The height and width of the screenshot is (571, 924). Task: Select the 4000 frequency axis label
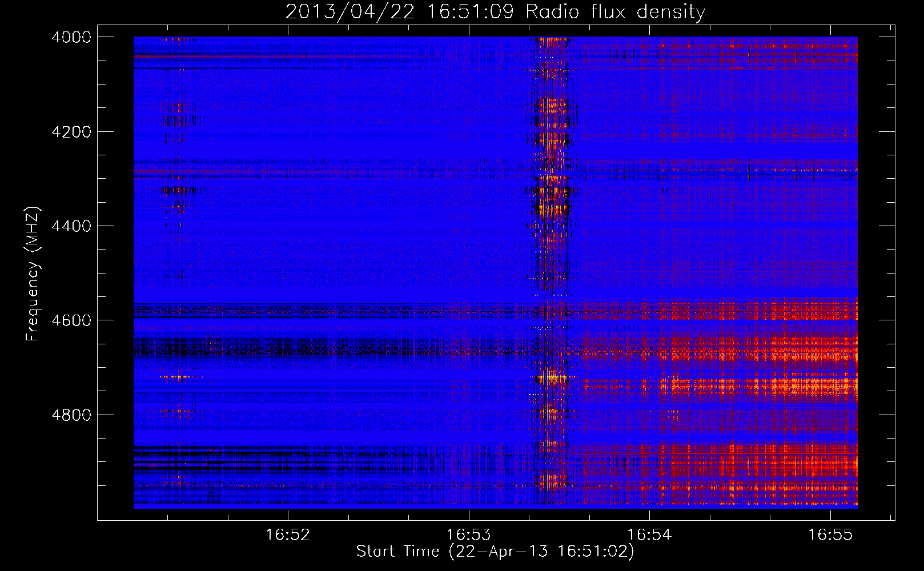[71, 37]
